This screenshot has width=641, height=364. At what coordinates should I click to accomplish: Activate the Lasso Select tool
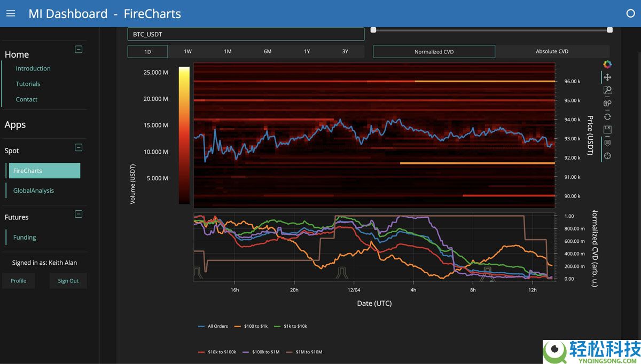607,103
